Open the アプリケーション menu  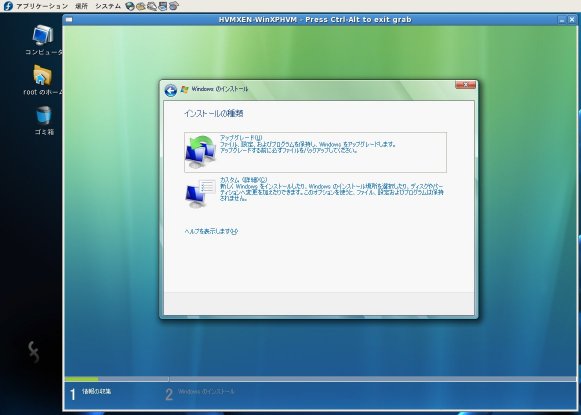click(42, 6)
